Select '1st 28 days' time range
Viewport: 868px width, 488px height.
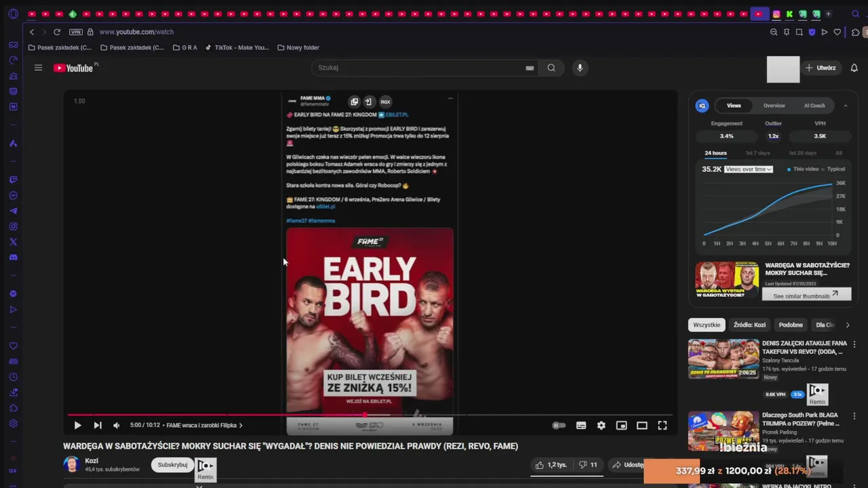[x=803, y=153]
